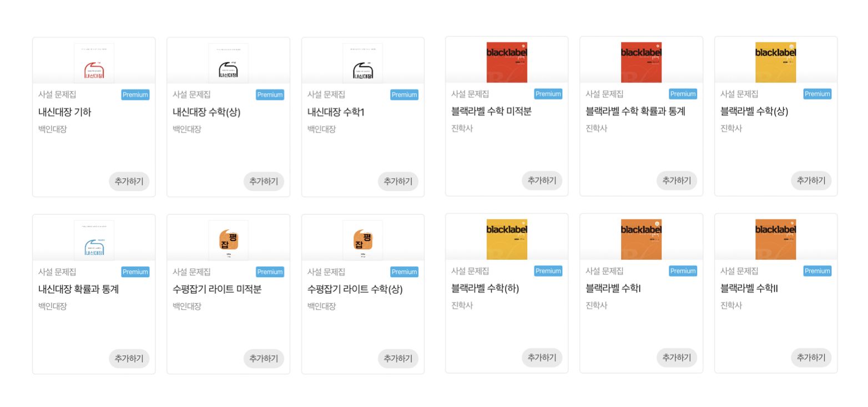The image size is (868, 407).
Task: Click Premium badge on 블랙라벨 수학(하)
Action: [548, 271]
